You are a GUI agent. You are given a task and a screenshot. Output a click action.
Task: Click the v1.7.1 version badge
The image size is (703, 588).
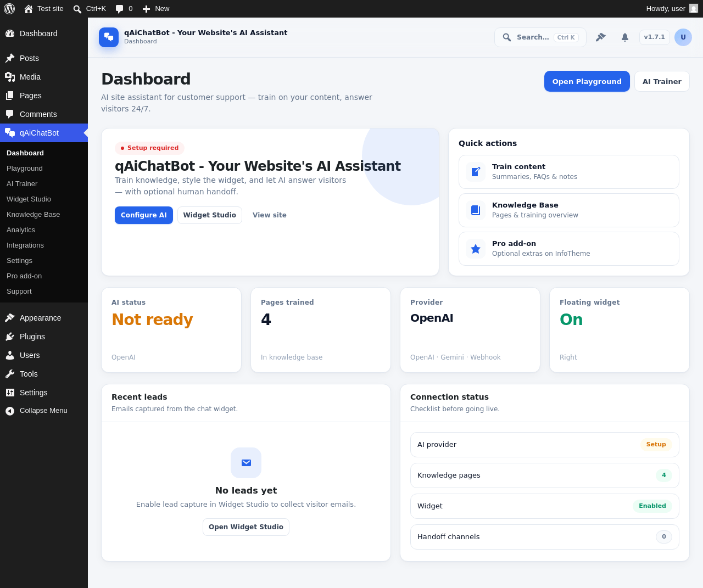tap(655, 37)
